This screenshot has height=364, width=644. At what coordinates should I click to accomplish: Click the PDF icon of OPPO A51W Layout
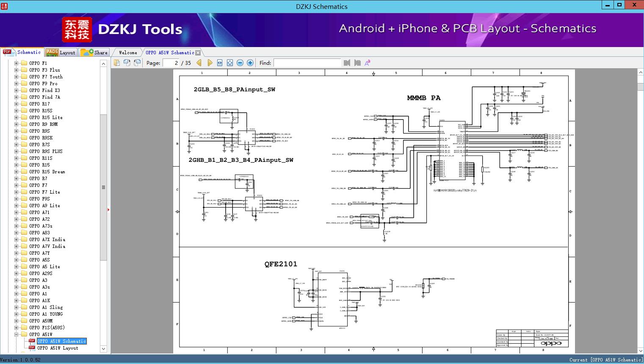coord(32,348)
